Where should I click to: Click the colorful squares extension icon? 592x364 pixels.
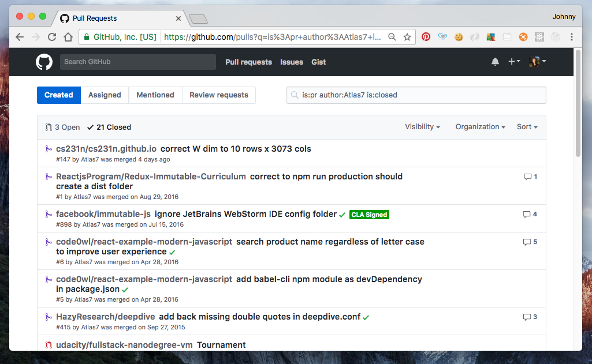coord(491,37)
